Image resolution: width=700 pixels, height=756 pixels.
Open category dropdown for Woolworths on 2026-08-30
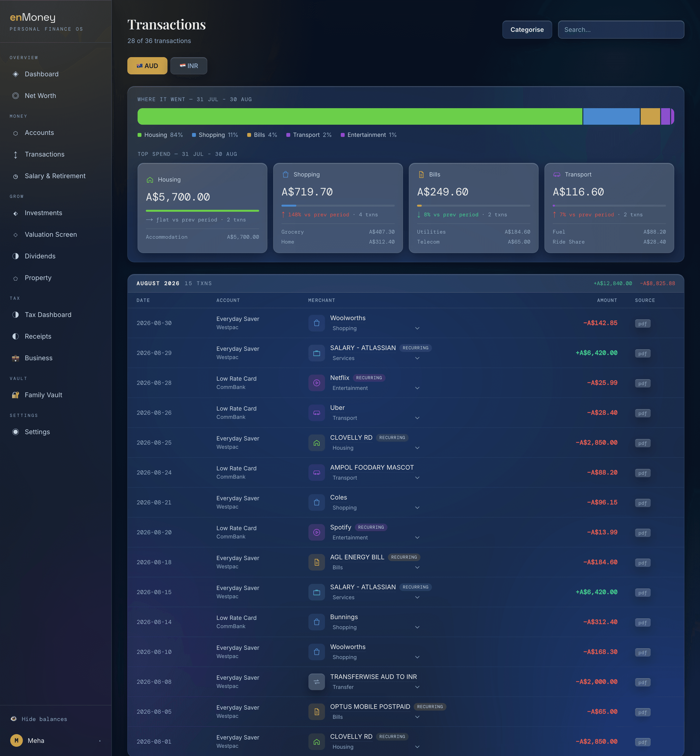(376, 328)
